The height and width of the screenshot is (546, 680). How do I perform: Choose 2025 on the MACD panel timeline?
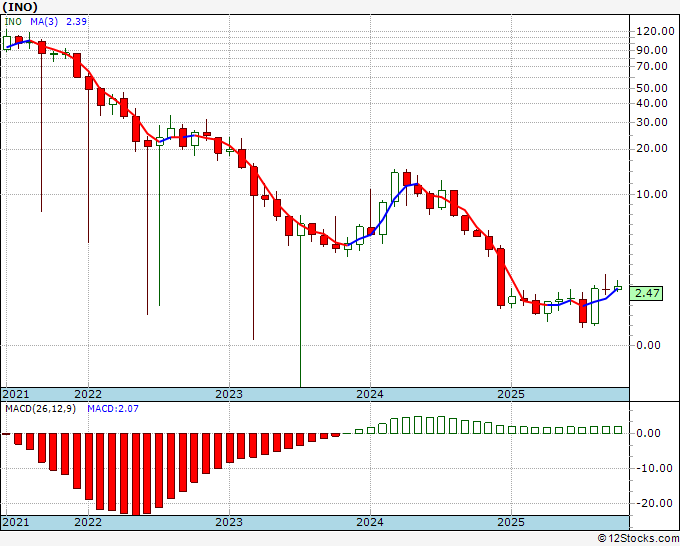pyautogui.click(x=511, y=522)
